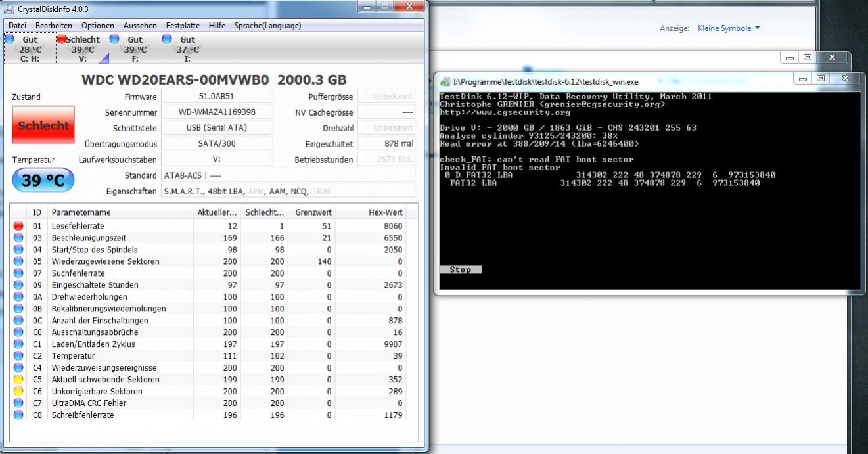This screenshot has width=868, height=454.
Task: Click the status icon for Schreibfehlerrate
Action: (18, 415)
